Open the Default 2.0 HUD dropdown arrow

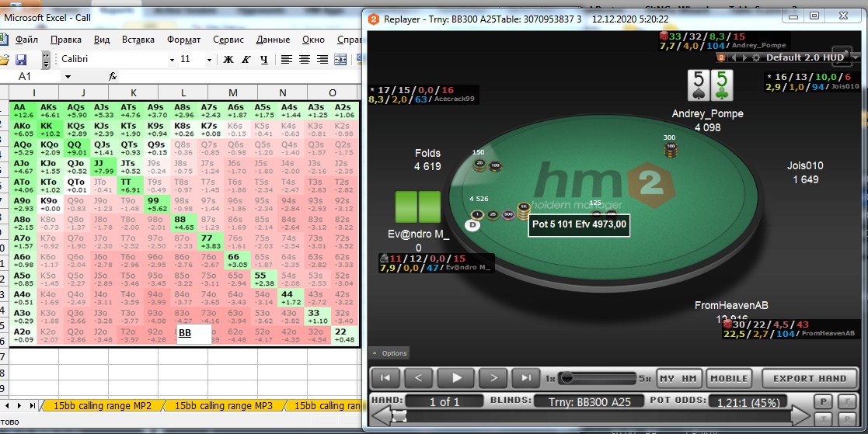point(855,57)
